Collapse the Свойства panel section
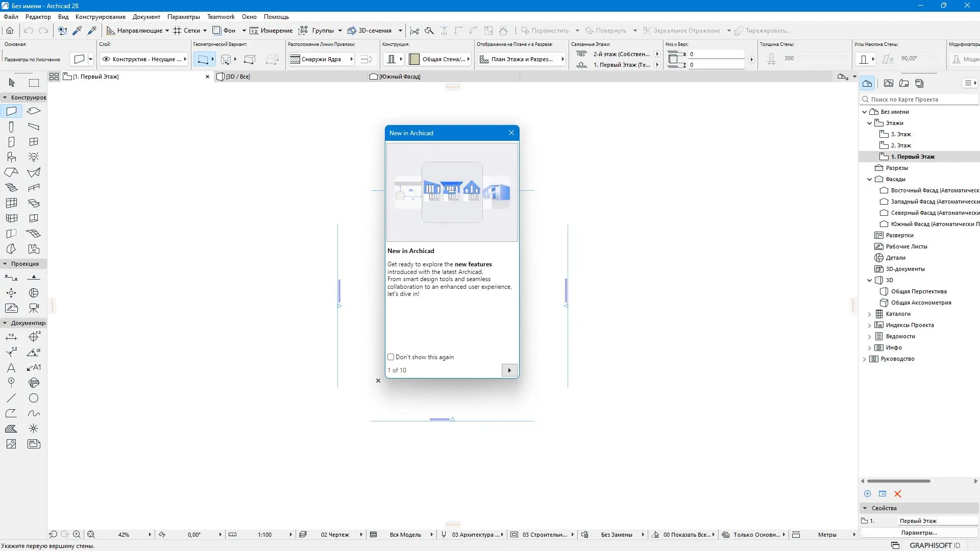 865,508
